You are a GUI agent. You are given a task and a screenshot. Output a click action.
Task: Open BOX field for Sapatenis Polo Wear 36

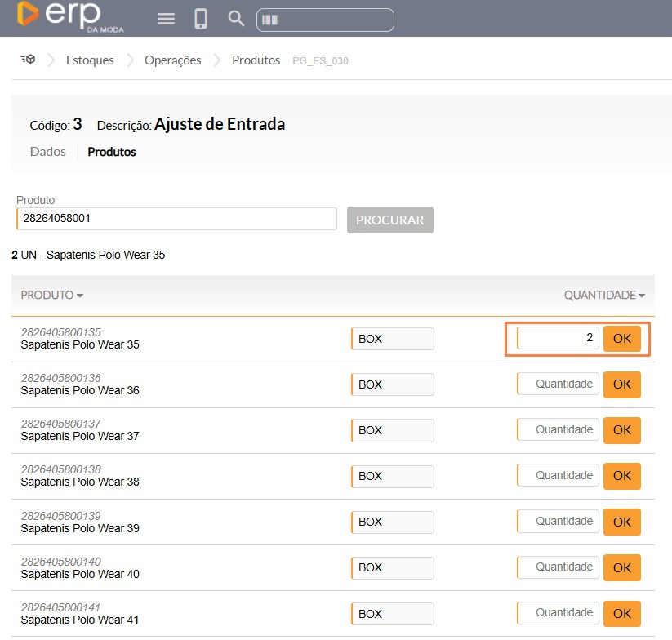pos(393,384)
